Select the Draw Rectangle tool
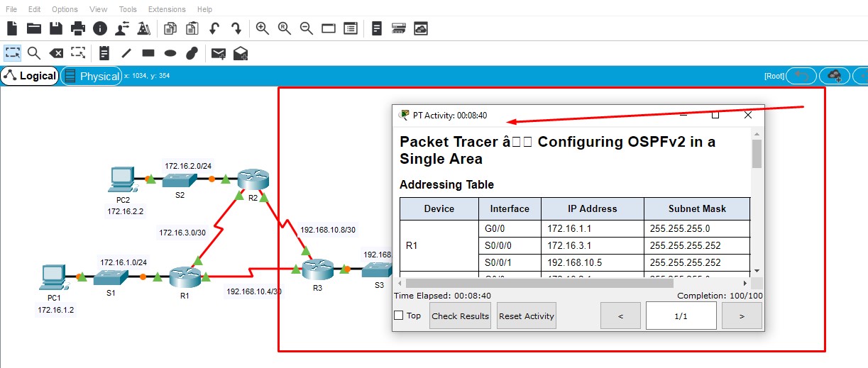 pyautogui.click(x=148, y=52)
